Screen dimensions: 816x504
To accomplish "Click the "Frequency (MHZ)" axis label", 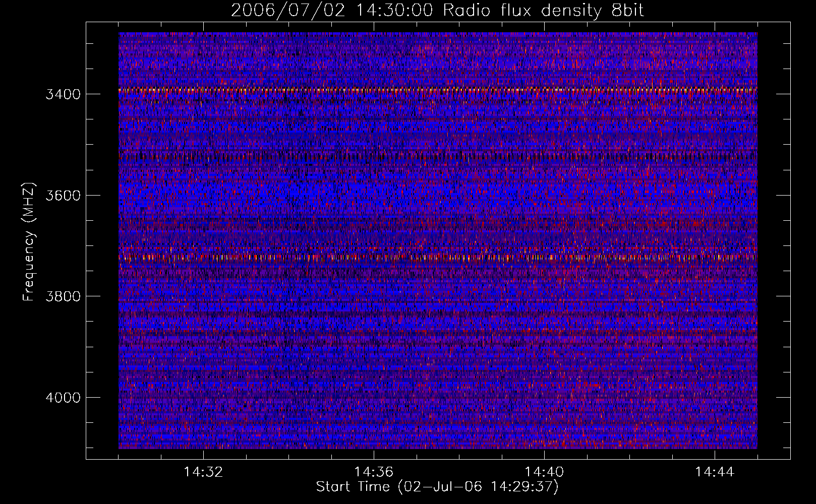I will (29, 242).
